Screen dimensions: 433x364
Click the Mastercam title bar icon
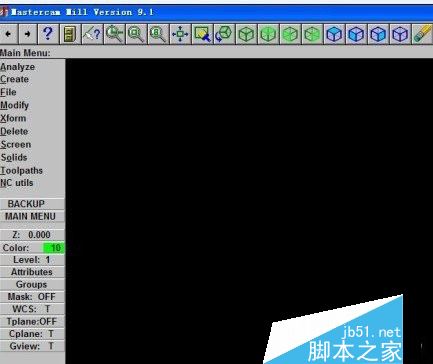4,13
